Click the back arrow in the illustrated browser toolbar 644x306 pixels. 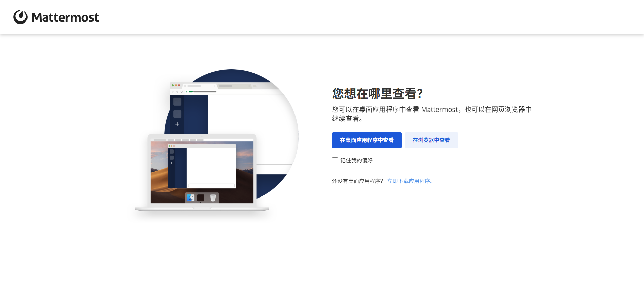173,92
